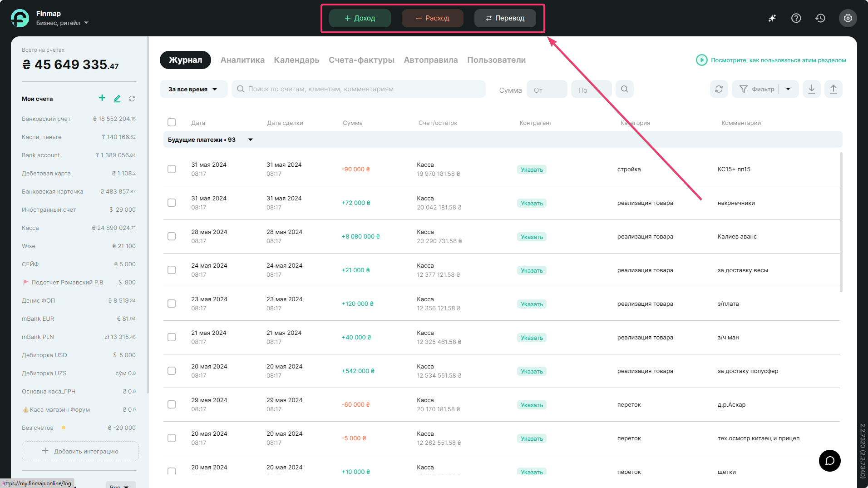Click the Перевод transfer button
Image resolution: width=868 pixels, height=488 pixels.
pos(505,18)
